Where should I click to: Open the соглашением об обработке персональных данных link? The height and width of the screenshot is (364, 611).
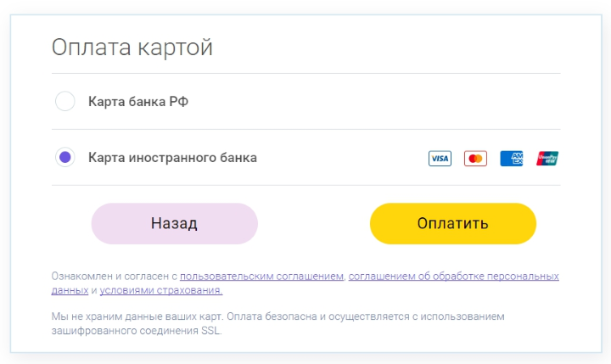pyautogui.click(x=453, y=277)
